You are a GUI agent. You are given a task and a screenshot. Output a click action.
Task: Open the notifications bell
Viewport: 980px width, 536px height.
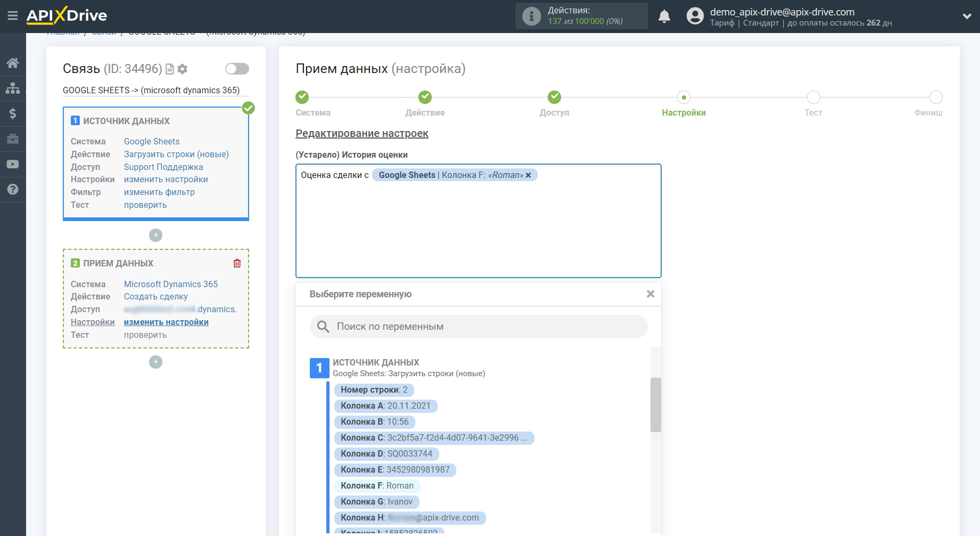pyautogui.click(x=664, y=17)
